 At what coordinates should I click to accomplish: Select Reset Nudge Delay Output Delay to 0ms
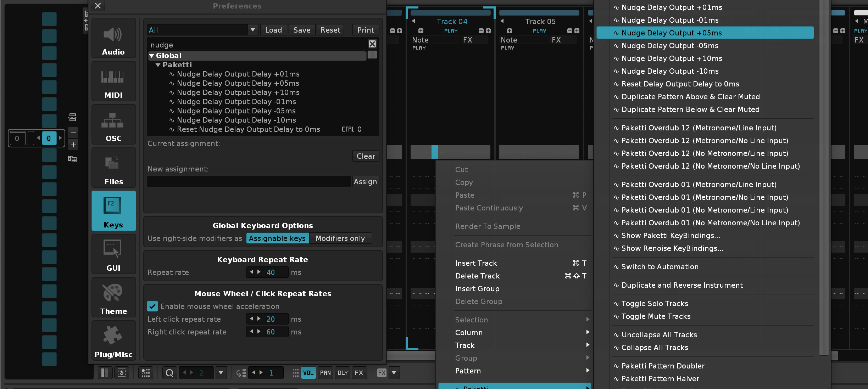pos(248,129)
